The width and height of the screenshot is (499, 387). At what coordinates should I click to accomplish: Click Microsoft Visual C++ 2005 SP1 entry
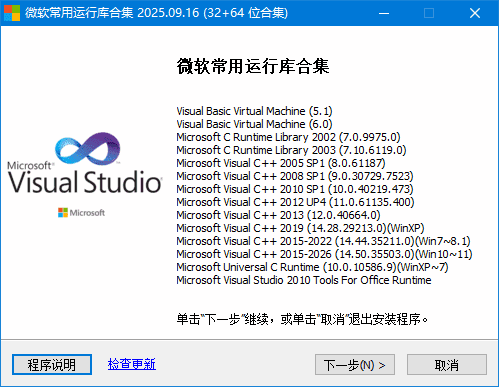(x=281, y=163)
